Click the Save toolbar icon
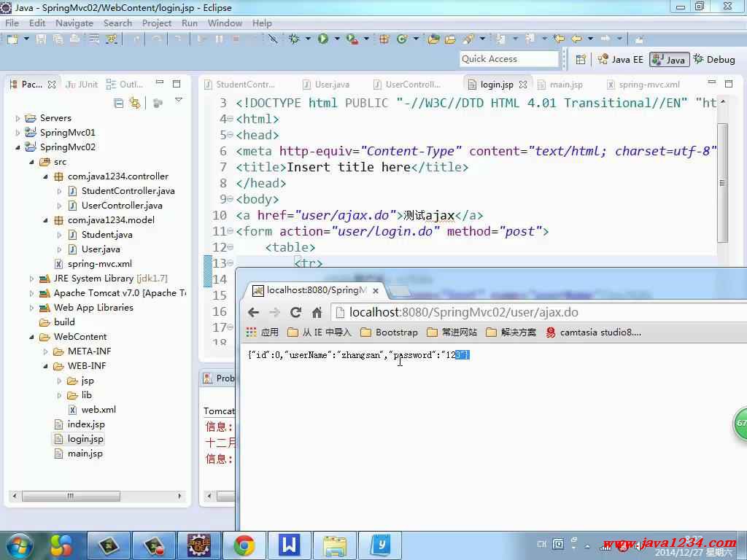Viewport: 747px width, 560px height. click(41, 39)
